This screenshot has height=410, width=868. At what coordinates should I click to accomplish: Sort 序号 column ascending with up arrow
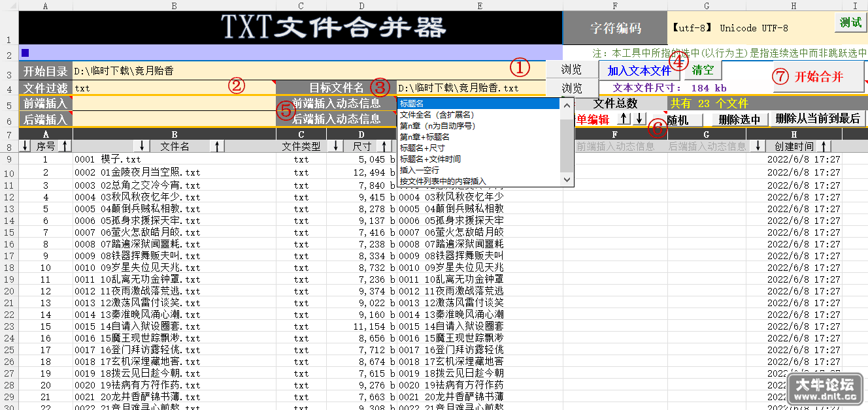point(63,146)
